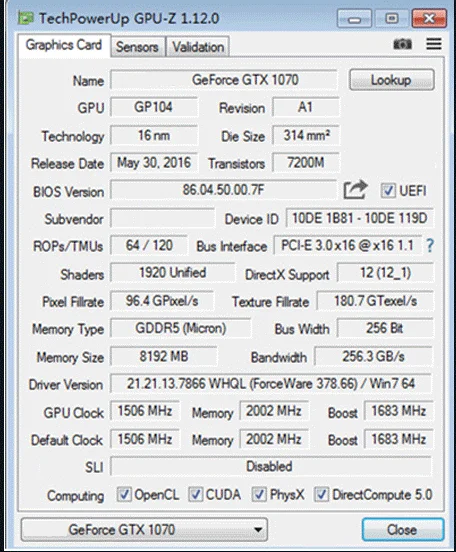Click the Bus Interface question mark
The image size is (456, 552).
point(430,245)
